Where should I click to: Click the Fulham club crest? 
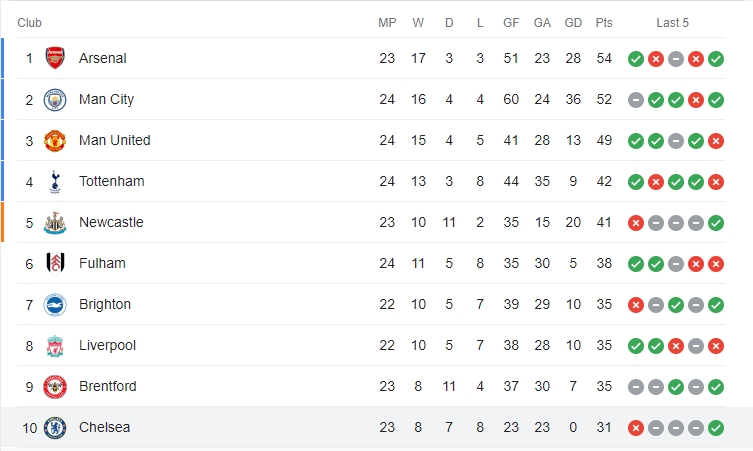pyautogui.click(x=55, y=263)
